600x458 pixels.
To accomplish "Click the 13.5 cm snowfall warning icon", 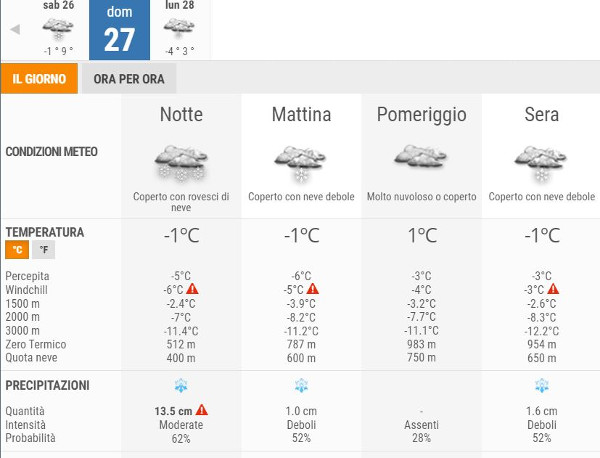I will (202, 410).
